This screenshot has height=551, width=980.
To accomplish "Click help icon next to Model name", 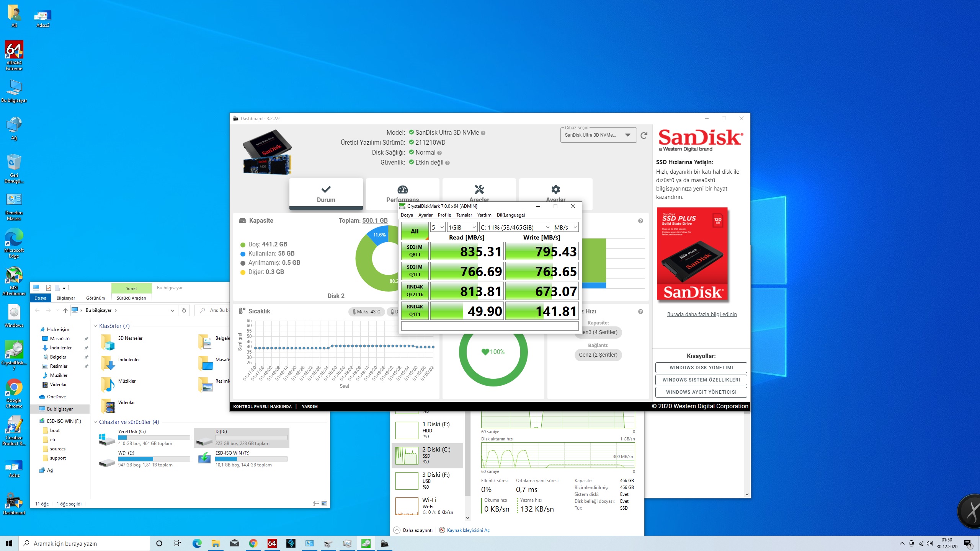I will coord(483,133).
